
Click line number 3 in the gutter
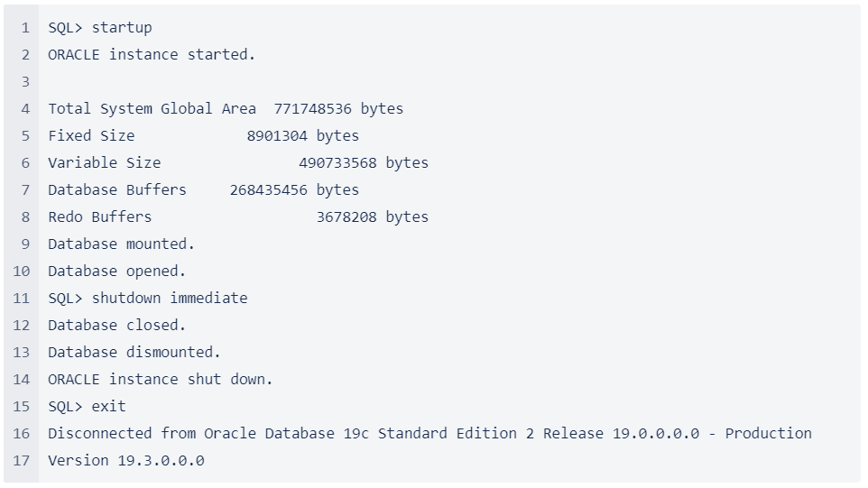pos(26,82)
